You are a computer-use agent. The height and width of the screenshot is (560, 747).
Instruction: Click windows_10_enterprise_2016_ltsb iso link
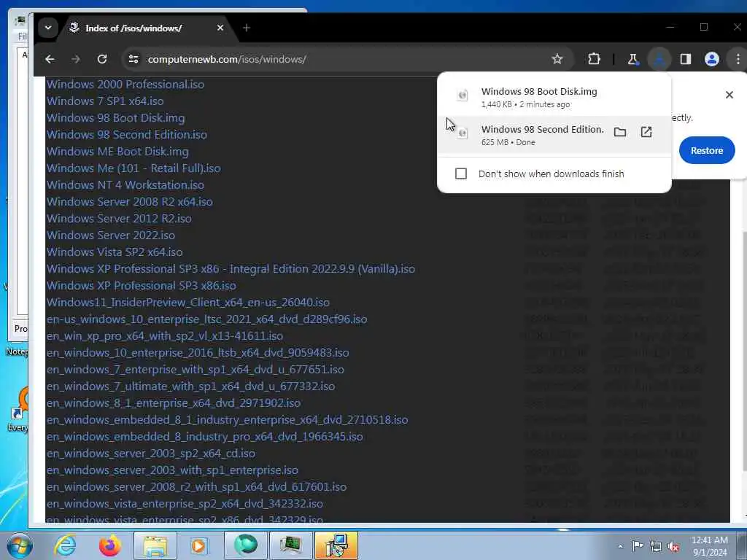tap(198, 352)
